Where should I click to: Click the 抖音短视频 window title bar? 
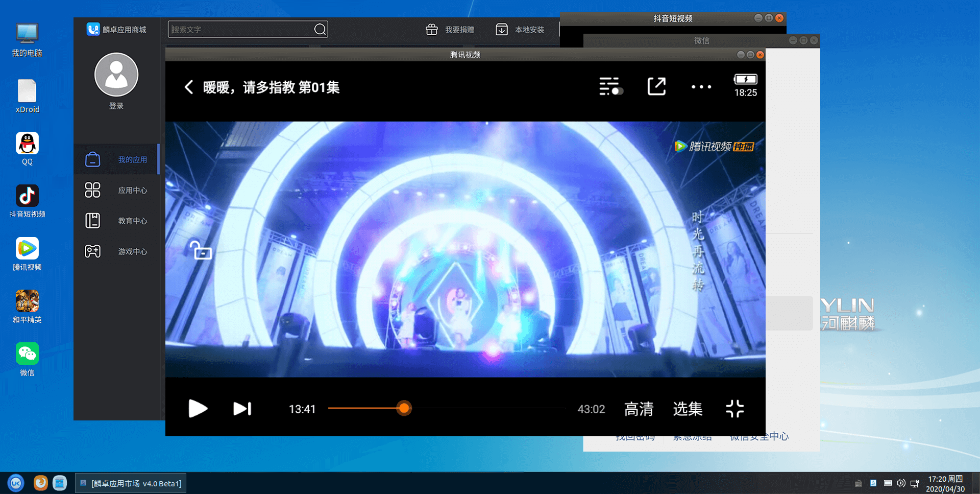coord(673,18)
